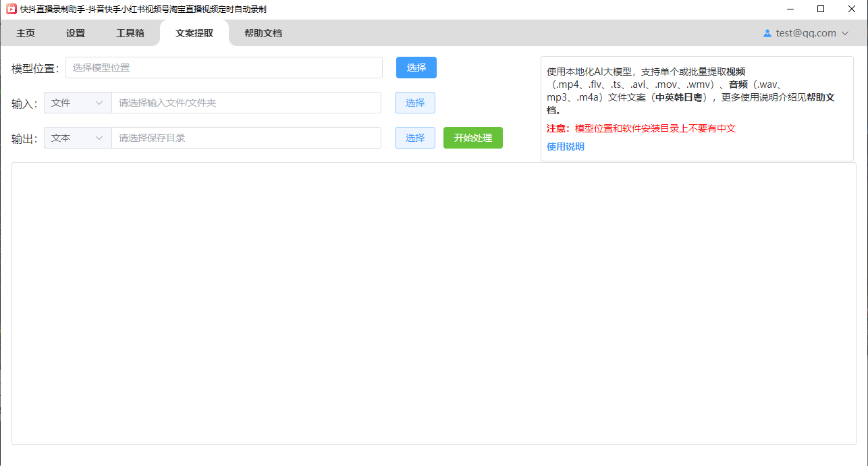Expand the input type 文件 dropdown
The image size is (868, 466).
point(78,103)
